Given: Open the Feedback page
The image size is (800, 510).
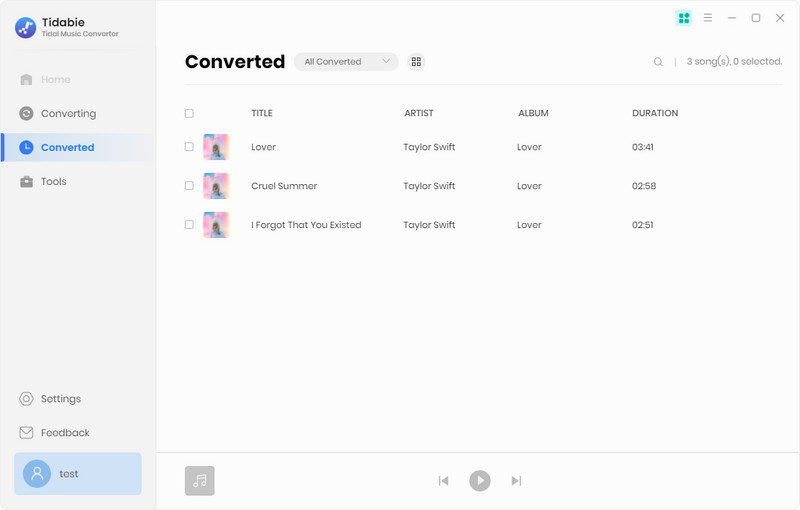Looking at the screenshot, I should click(55, 433).
